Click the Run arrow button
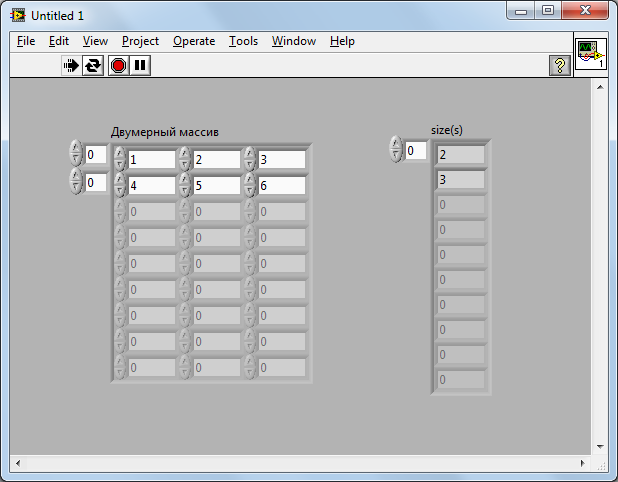Viewport: 618px width, 482px height. [x=71, y=65]
